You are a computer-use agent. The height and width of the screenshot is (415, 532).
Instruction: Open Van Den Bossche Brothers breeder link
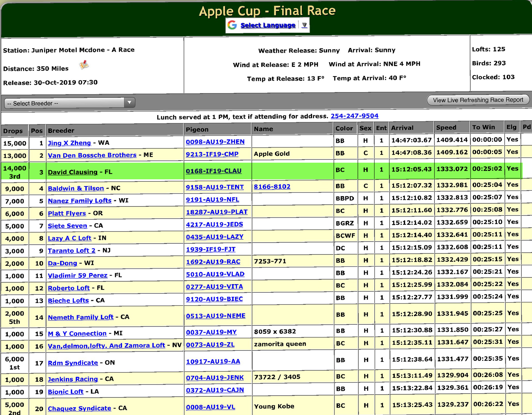92,155
